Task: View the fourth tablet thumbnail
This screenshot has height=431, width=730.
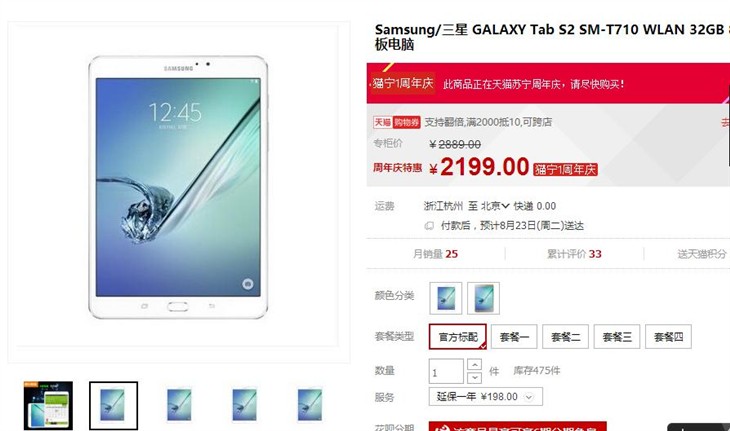Action: (244, 405)
